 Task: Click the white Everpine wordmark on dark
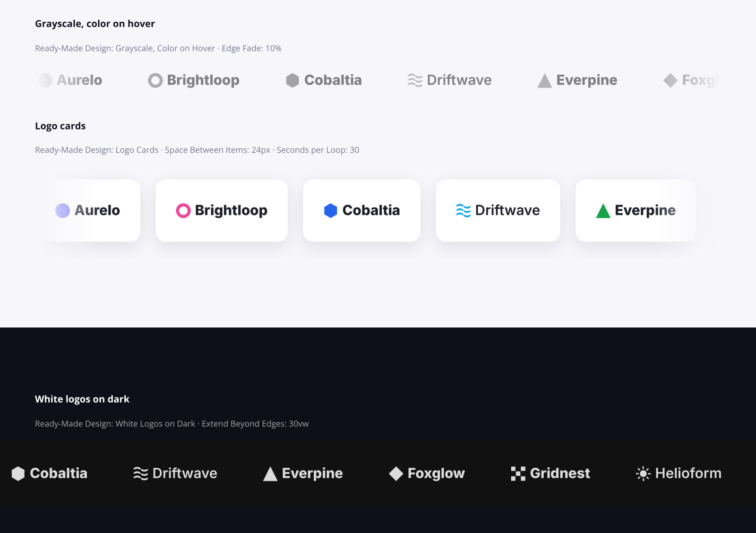point(312,474)
